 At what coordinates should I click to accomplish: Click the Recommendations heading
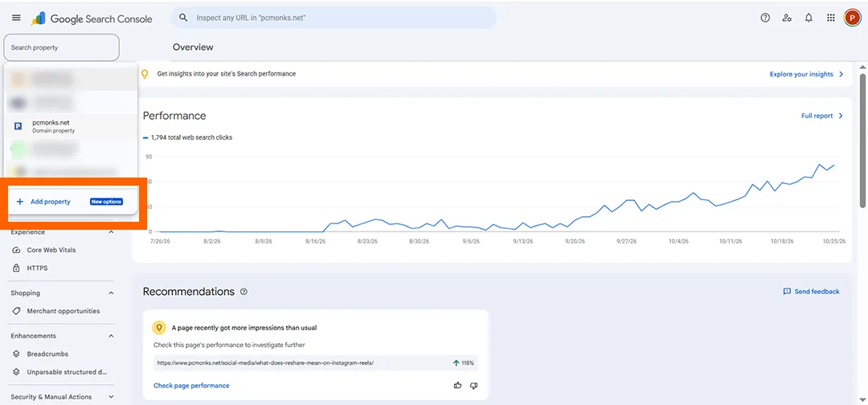coord(189,292)
